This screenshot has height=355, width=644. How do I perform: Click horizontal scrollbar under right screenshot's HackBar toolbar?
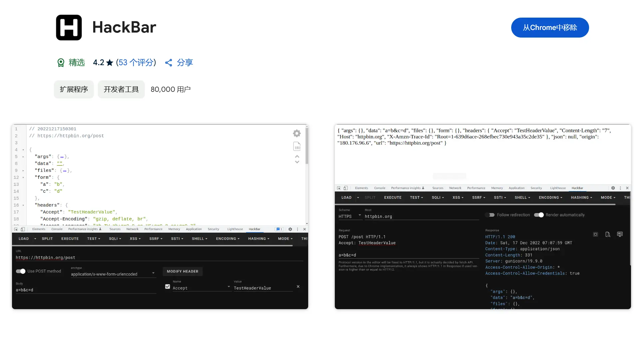(475, 204)
